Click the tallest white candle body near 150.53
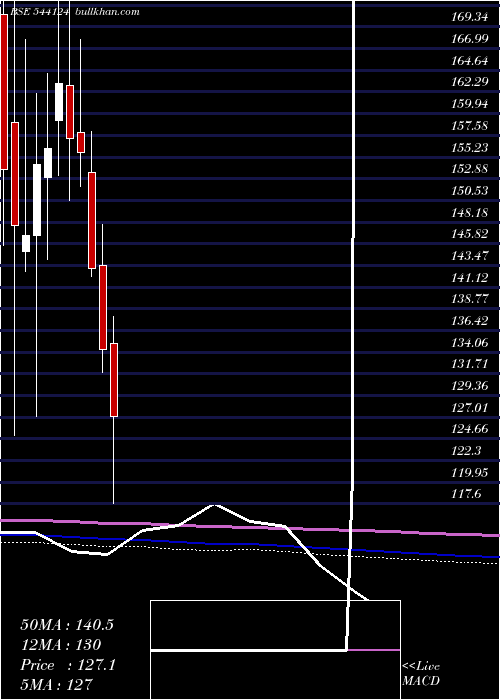500x700 pixels. (x=37, y=200)
